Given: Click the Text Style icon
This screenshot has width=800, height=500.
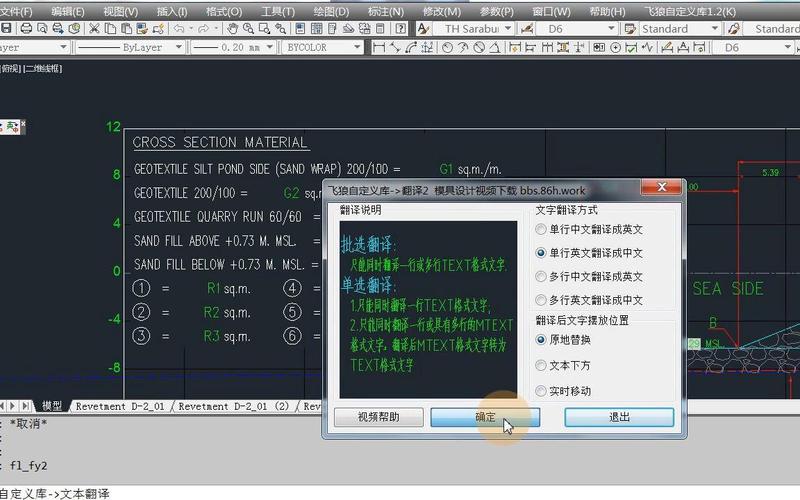Looking at the screenshot, I should point(423,29).
